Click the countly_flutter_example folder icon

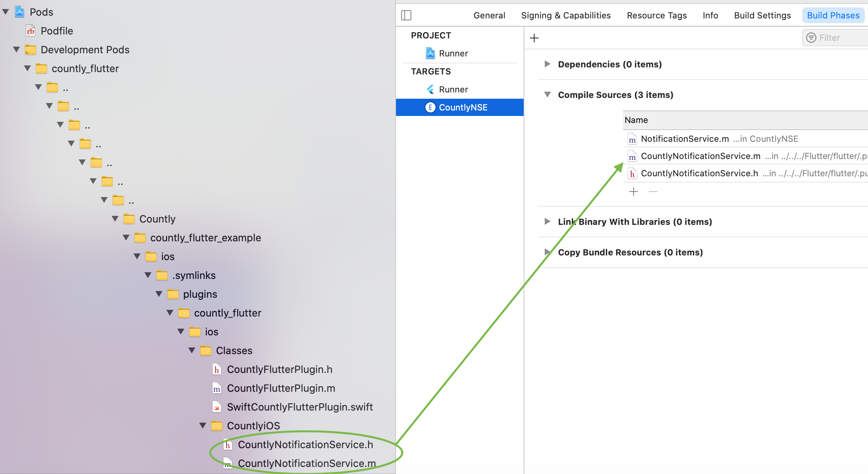point(140,238)
